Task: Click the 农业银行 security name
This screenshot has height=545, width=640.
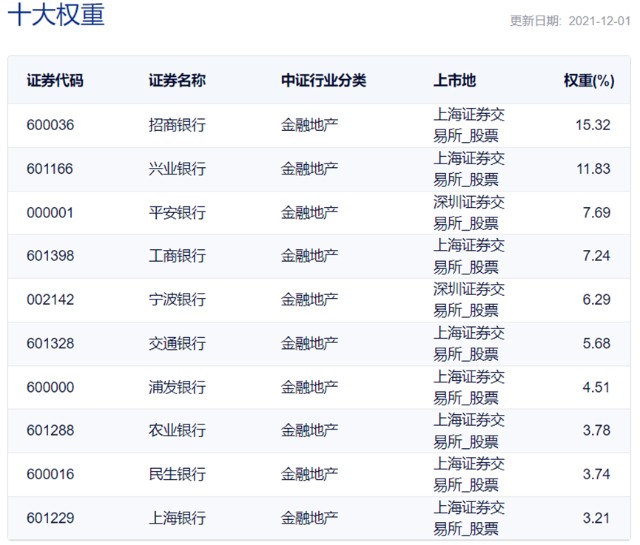Action: 177,430
